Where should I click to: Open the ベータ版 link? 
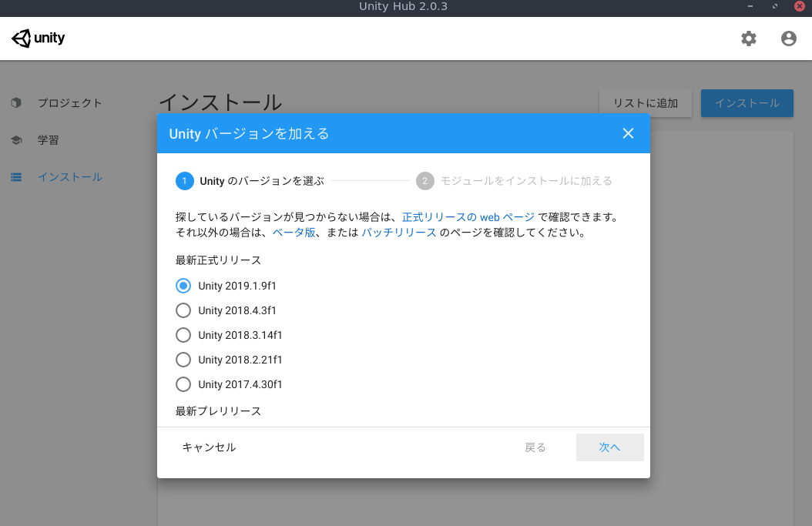tap(294, 233)
